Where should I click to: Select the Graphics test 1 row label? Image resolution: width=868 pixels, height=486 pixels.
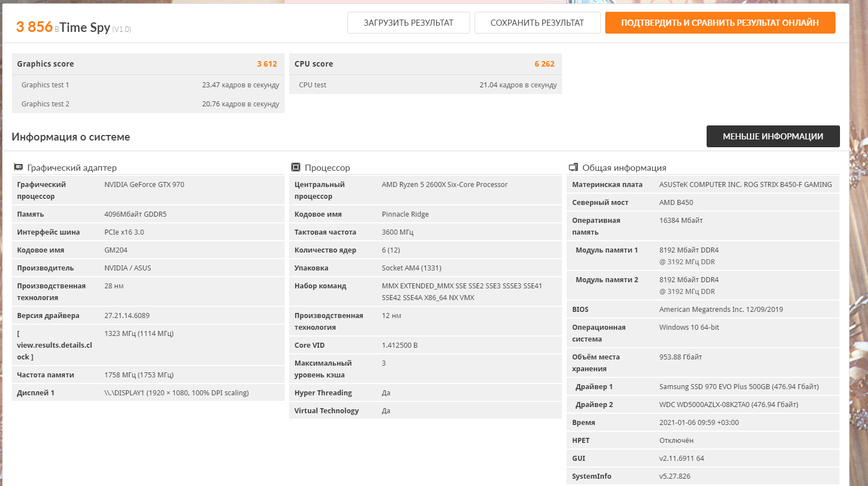[45, 85]
